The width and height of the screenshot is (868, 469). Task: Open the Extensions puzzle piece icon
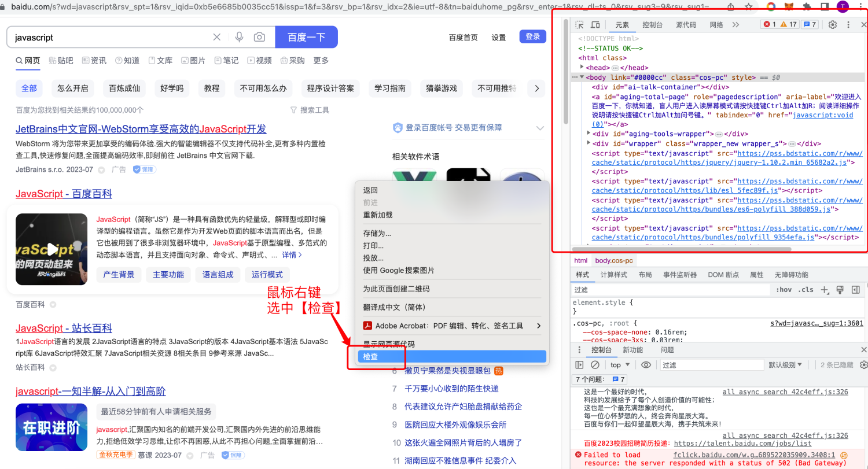click(x=807, y=6)
